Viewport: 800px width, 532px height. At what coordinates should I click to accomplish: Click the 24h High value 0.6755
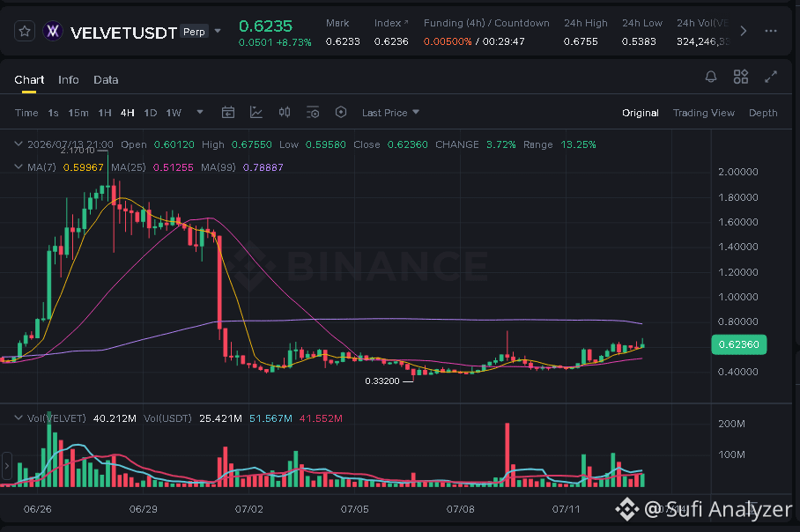click(581, 41)
